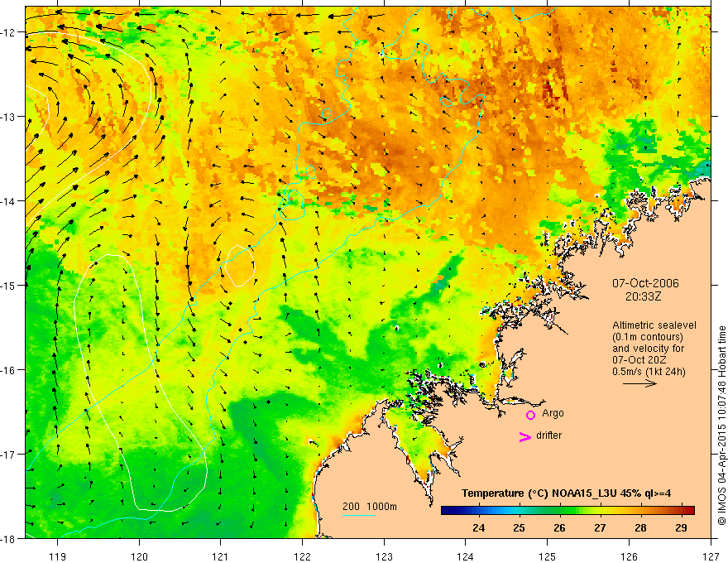Image resolution: width=728 pixels, height=563 pixels.
Task: Click the temperature color bar
Action: pyautogui.click(x=568, y=510)
